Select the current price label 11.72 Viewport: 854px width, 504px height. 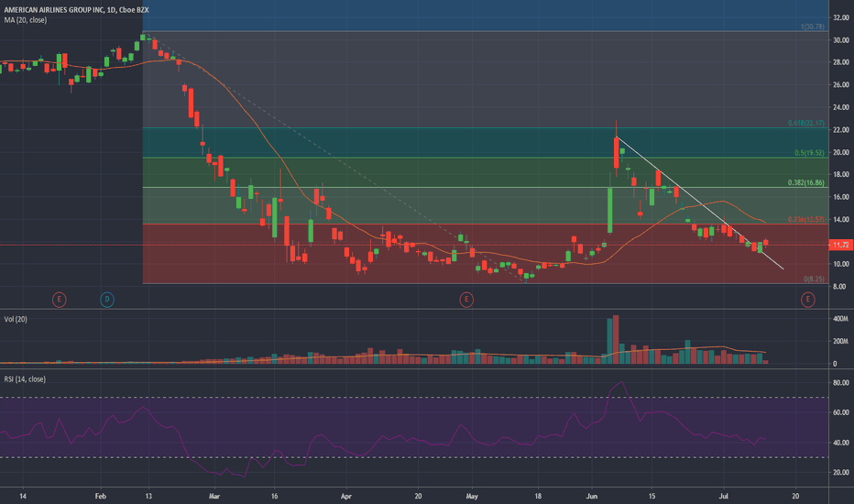tap(840, 246)
